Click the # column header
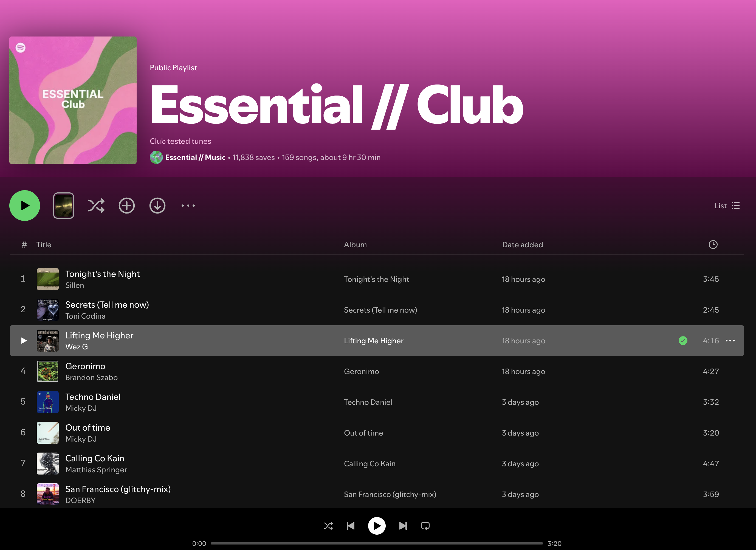The image size is (756, 550). click(24, 245)
